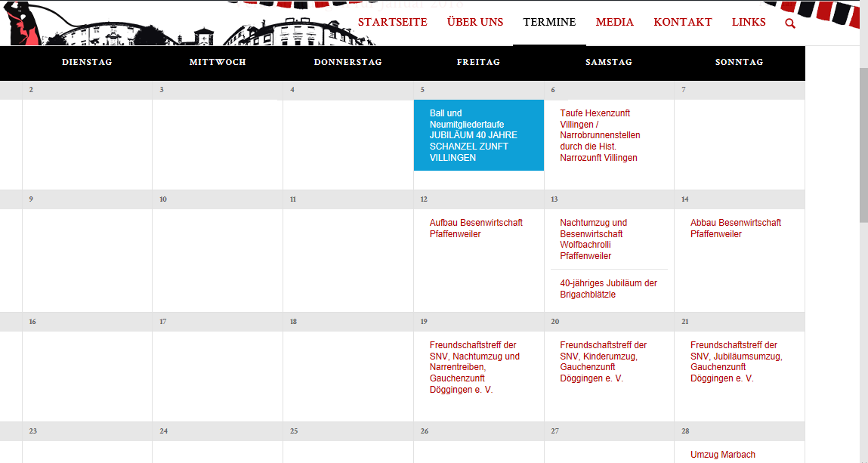Select day number 3 in calendar

click(x=162, y=90)
